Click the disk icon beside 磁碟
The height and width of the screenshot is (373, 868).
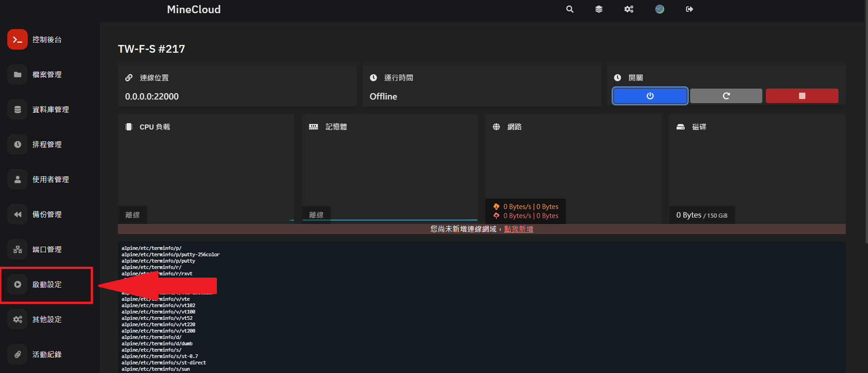tap(681, 127)
